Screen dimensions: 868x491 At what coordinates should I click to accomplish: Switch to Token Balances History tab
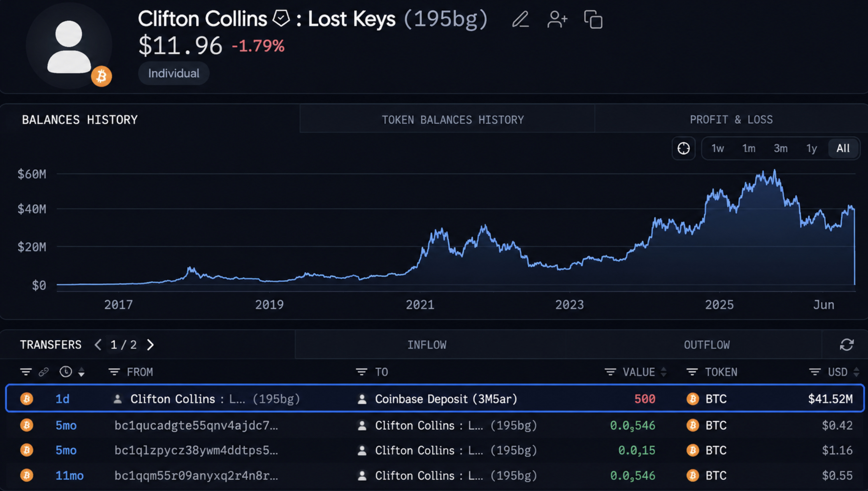tap(453, 120)
